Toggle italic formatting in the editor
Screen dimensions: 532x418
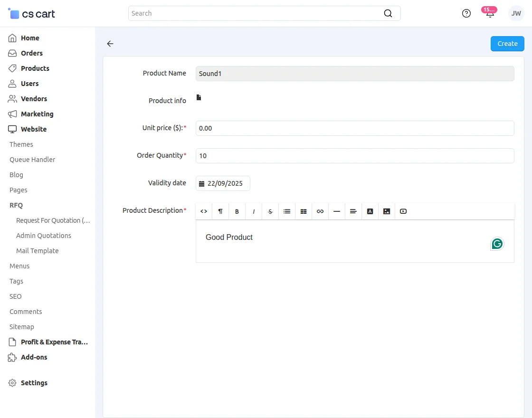coord(254,211)
